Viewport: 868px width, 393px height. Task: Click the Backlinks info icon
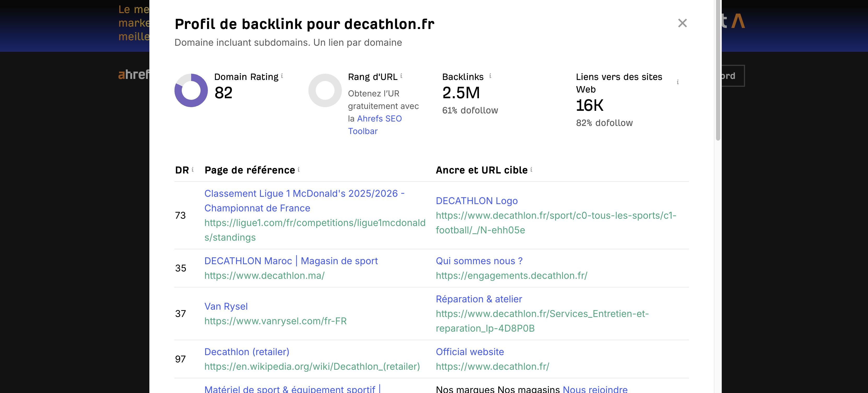490,76
